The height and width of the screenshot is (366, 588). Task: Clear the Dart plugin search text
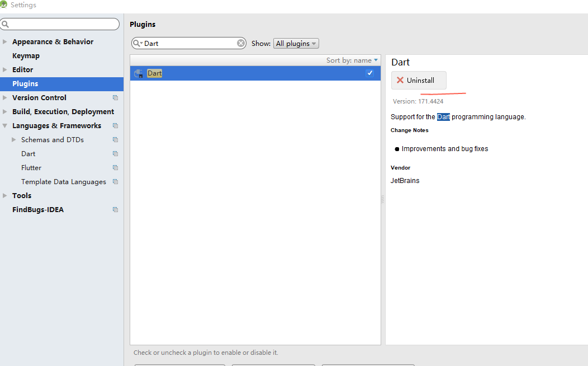[x=241, y=43]
